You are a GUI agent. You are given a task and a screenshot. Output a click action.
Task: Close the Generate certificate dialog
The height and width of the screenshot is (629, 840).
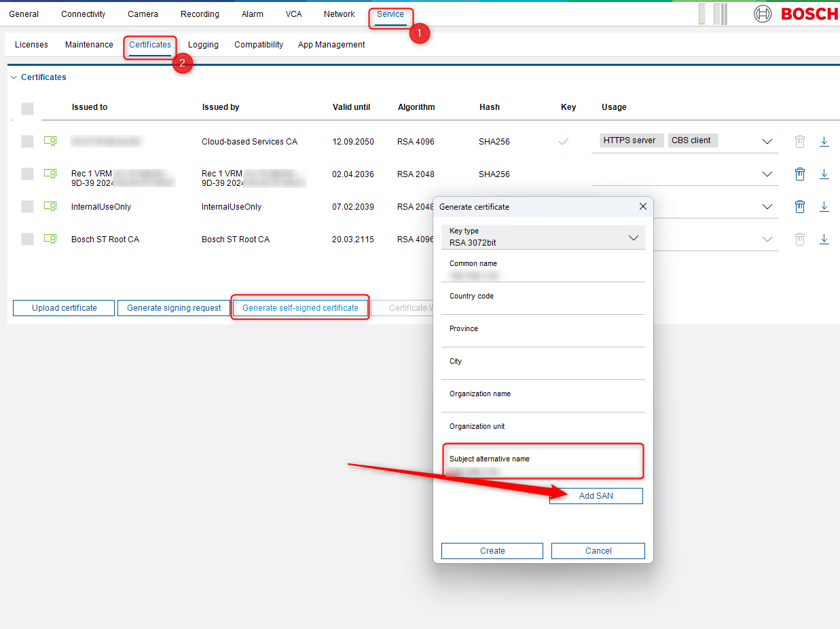click(x=643, y=206)
